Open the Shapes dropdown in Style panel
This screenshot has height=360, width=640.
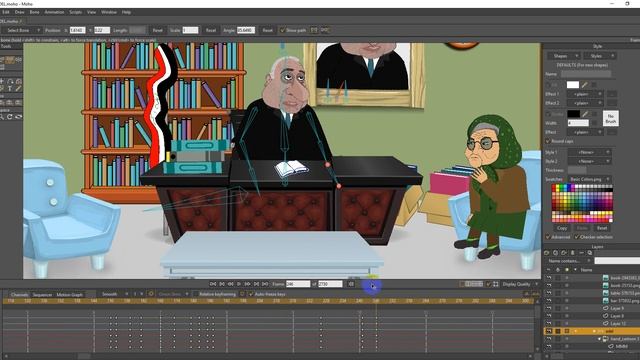(x=564, y=56)
